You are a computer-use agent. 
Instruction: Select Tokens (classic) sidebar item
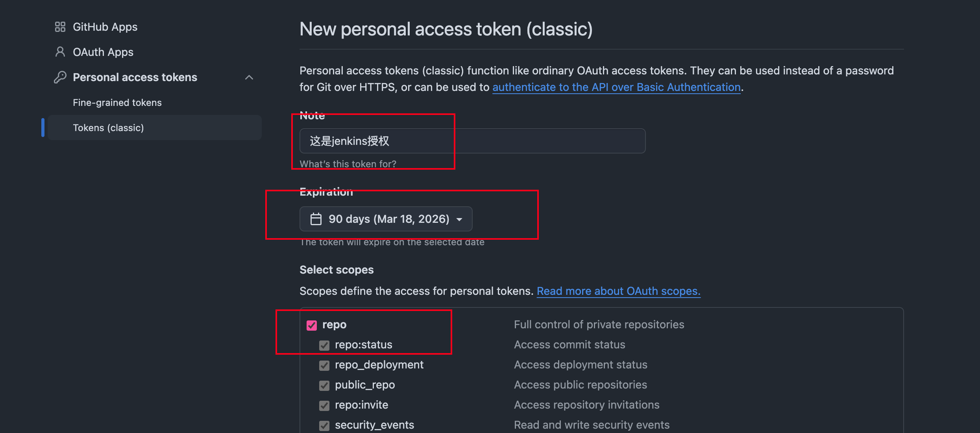(108, 128)
